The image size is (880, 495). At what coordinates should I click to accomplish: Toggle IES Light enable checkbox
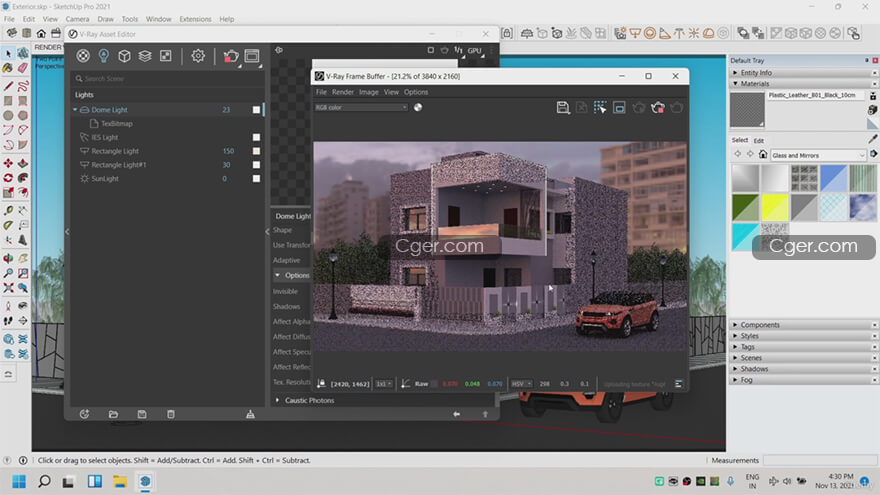click(x=256, y=137)
